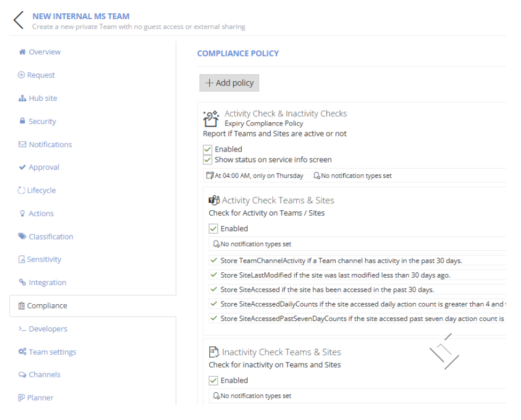
Task: Click checkmark for Store SiteLastModified rule
Action: (x=214, y=275)
